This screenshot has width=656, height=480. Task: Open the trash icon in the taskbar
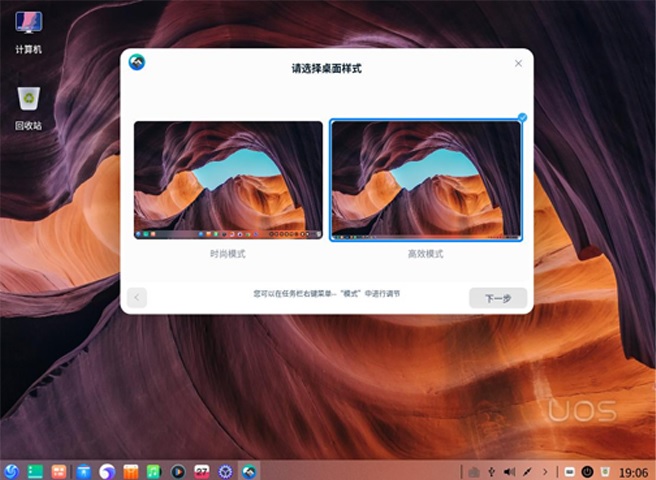pyautogui.click(x=605, y=472)
